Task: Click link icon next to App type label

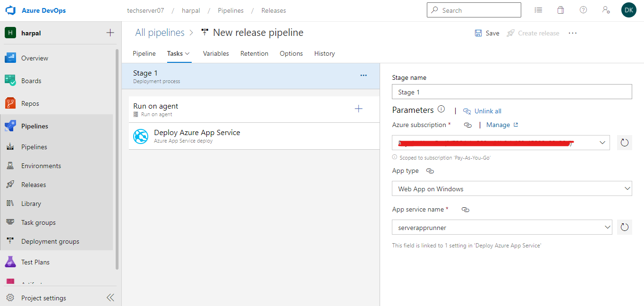Action: pyautogui.click(x=430, y=171)
